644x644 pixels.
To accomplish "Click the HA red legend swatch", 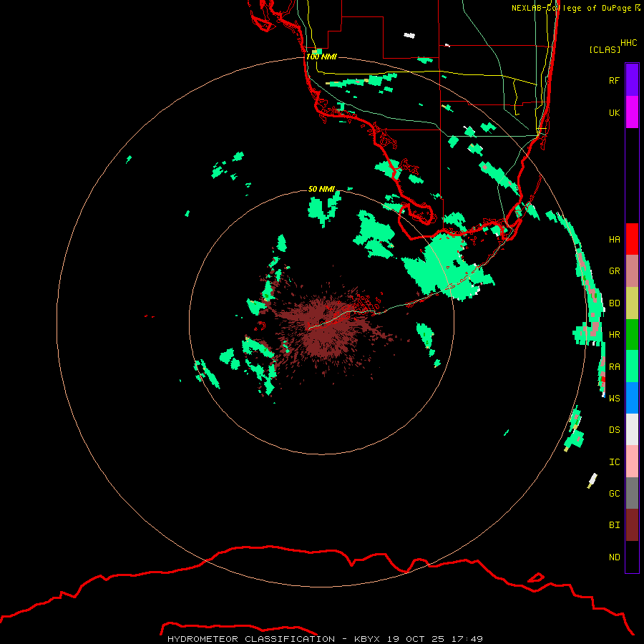I will coord(632,239).
